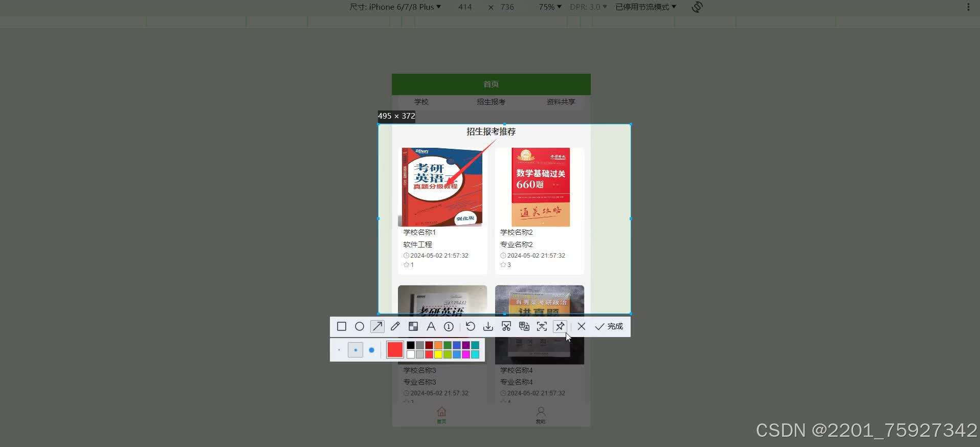Click the text recognition OCR icon
980x447 pixels.
click(x=542, y=326)
